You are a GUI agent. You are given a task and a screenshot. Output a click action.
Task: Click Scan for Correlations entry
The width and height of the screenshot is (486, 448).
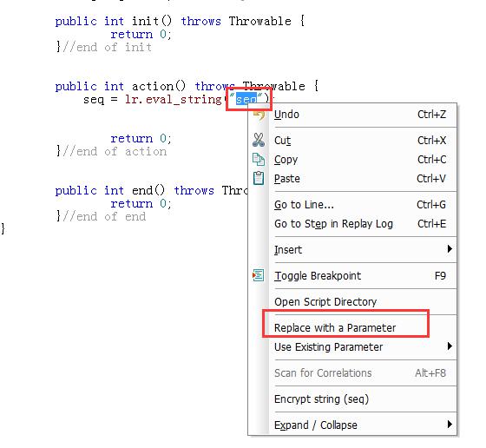pyautogui.click(x=323, y=373)
